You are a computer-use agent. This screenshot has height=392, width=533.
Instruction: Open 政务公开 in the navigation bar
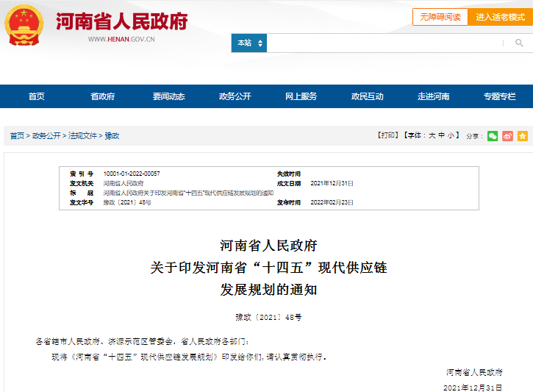pyautogui.click(x=235, y=96)
